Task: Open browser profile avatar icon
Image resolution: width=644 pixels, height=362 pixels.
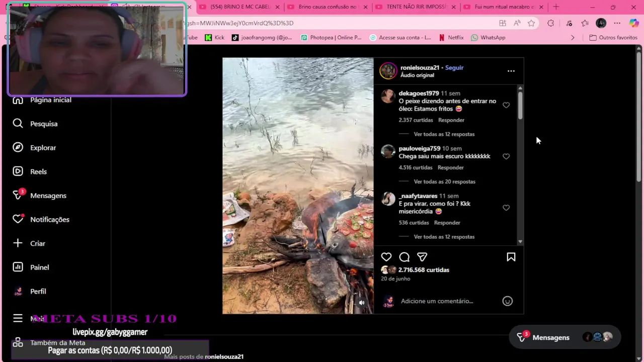Action: (601, 23)
